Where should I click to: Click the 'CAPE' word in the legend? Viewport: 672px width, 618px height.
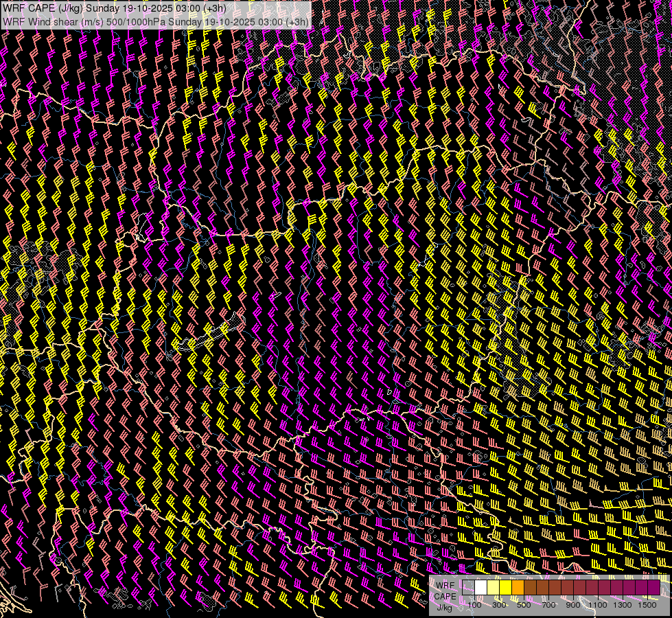[x=445, y=597]
